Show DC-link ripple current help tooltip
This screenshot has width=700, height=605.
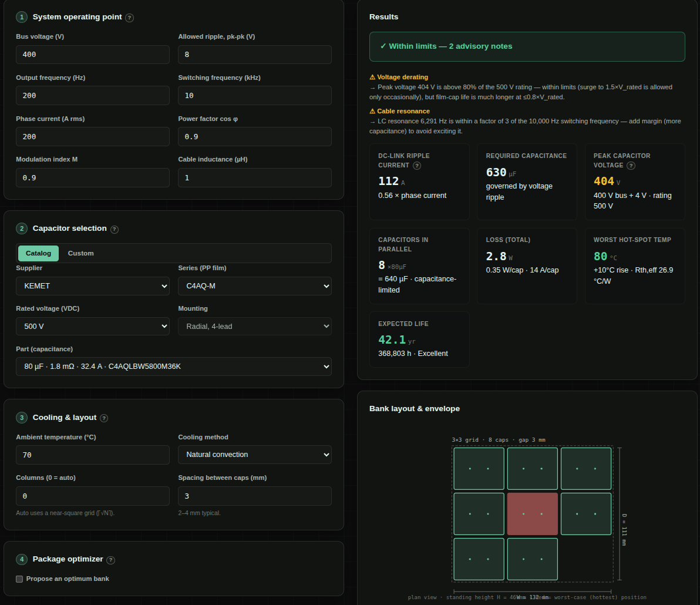(x=416, y=166)
